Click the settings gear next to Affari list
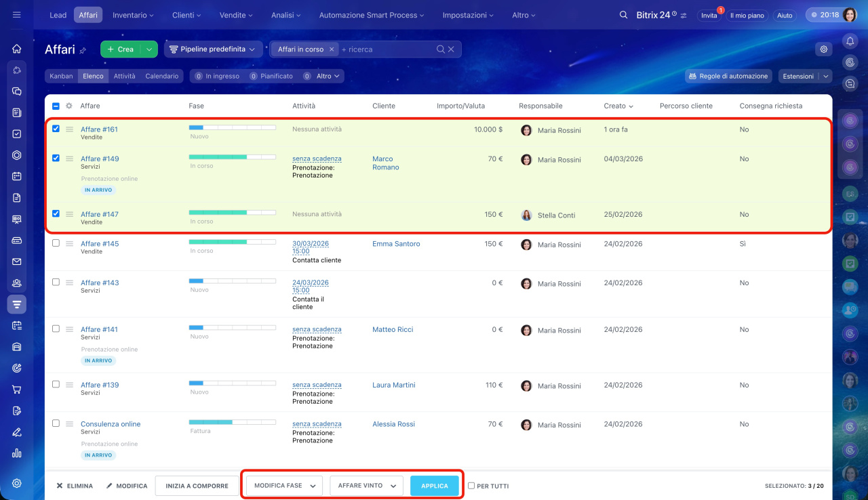 [823, 49]
